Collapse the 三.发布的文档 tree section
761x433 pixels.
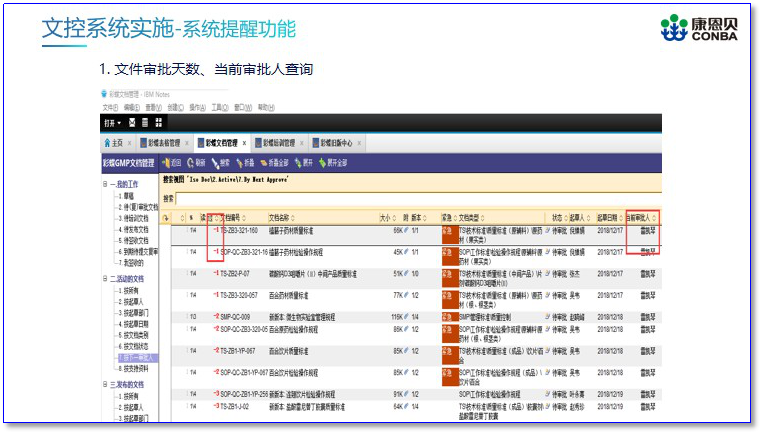[105, 384]
